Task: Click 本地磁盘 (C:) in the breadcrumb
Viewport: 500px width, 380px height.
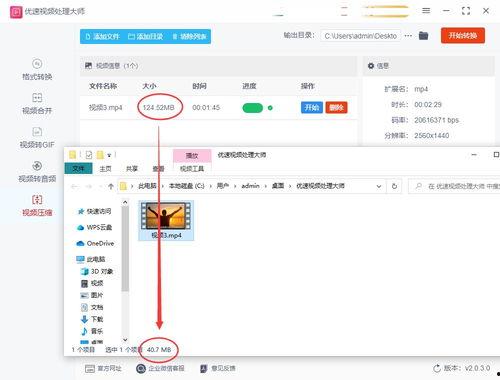Action: click(187, 186)
